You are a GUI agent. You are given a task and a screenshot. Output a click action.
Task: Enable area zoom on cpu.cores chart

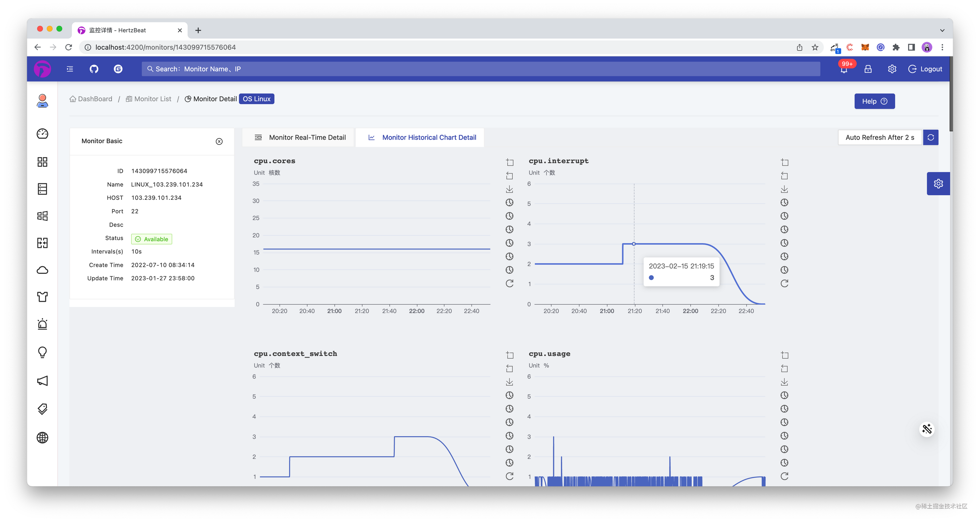tap(509, 162)
